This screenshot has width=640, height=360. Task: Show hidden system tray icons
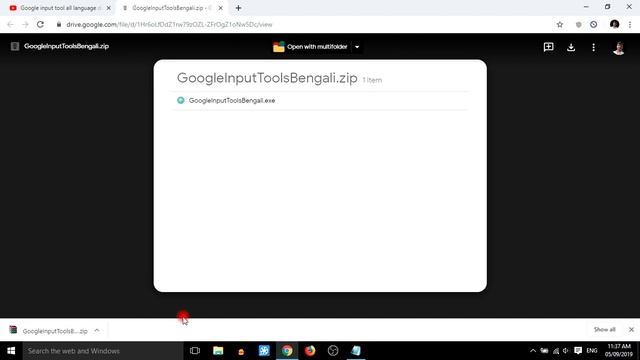coord(533,351)
